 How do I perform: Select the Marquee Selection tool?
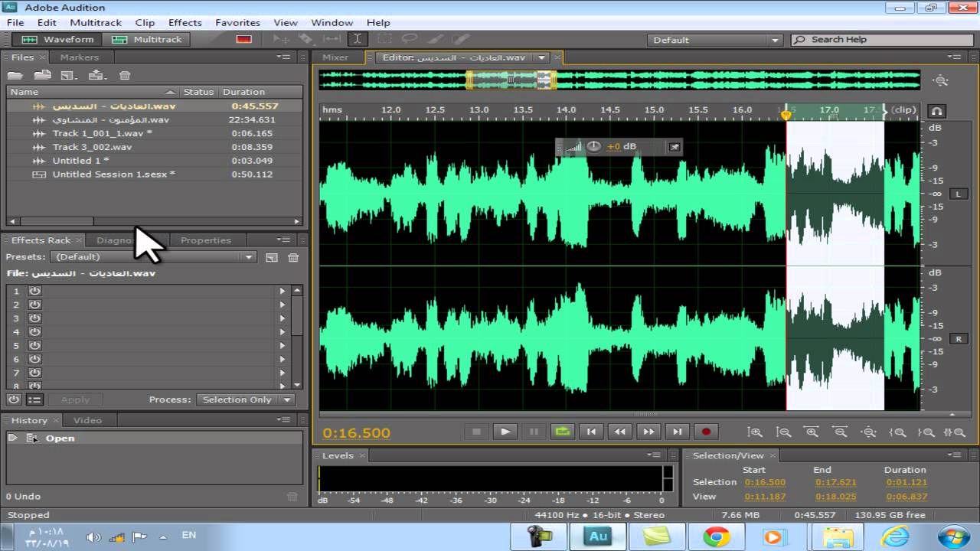click(x=384, y=39)
